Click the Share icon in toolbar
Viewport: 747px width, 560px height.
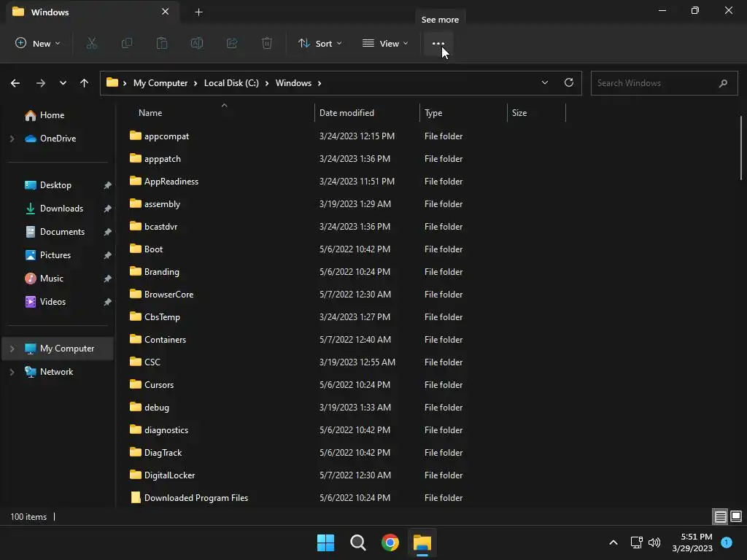(232, 43)
